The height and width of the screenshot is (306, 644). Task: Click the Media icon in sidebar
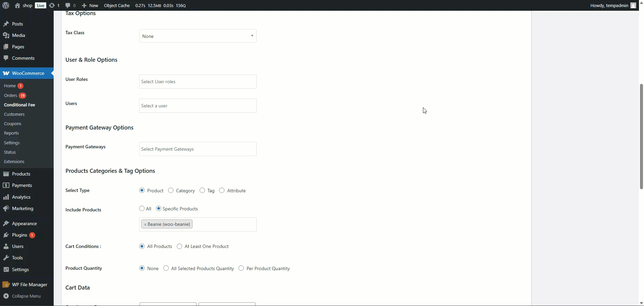click(x=6, y=35)
